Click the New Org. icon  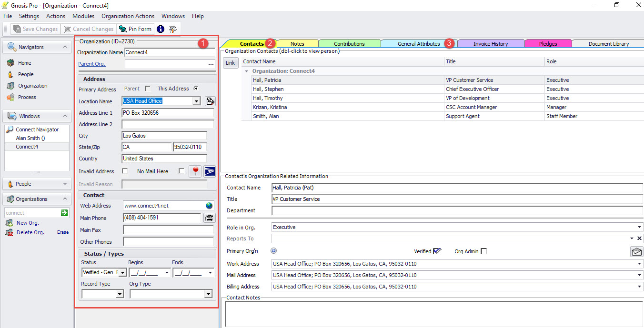pyautogui.click(x=9, y=223)
